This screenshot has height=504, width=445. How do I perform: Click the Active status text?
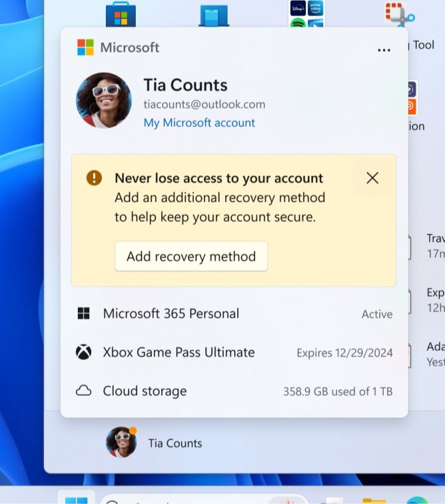(377, 314)
